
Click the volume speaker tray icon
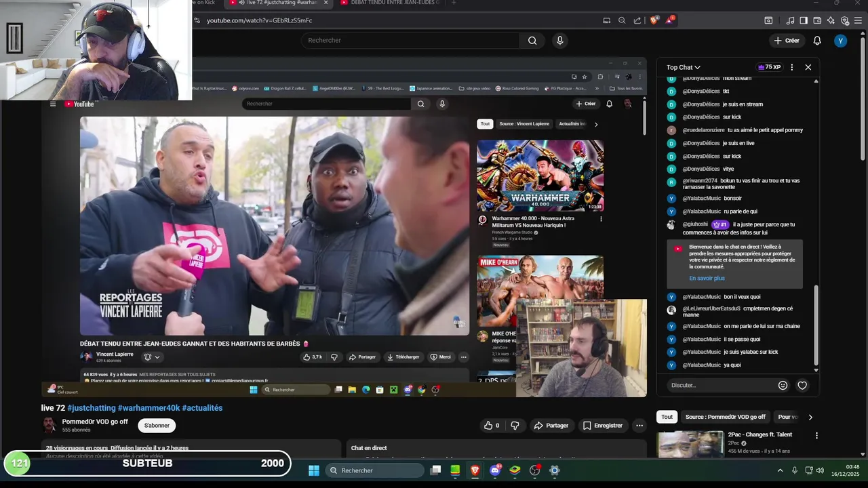[820, 470]
